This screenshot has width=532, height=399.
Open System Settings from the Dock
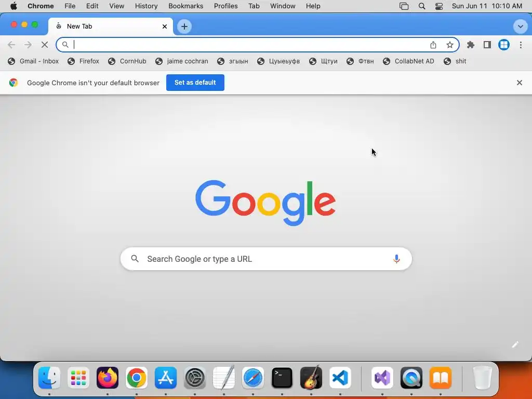pos(195,378)
